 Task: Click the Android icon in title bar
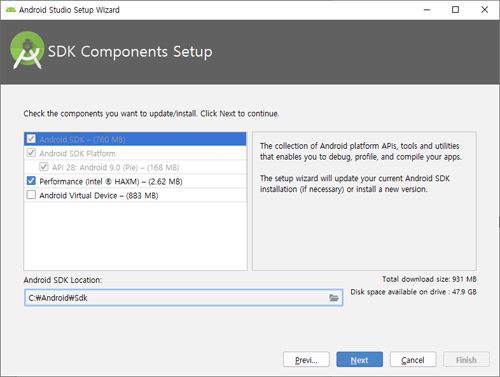pos(11,10)
